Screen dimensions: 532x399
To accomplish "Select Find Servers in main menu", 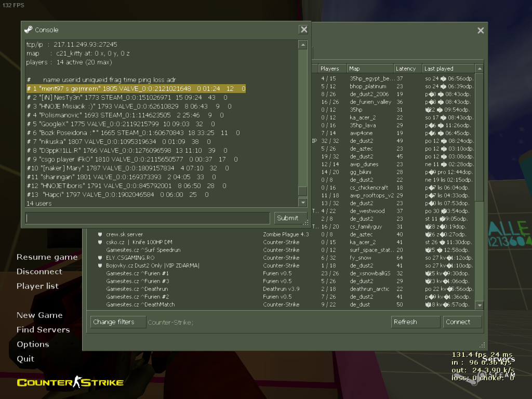I will (43, 330).
